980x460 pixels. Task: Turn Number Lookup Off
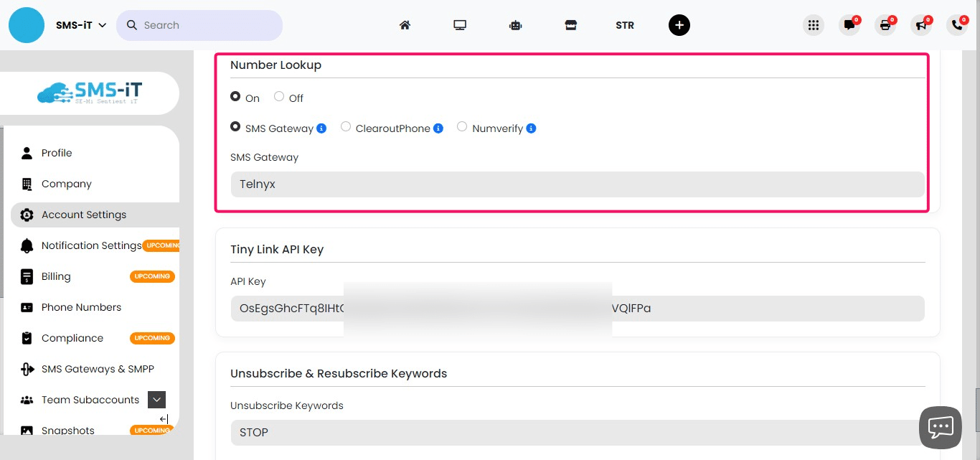pyautogui.click(x=278, y=96)
